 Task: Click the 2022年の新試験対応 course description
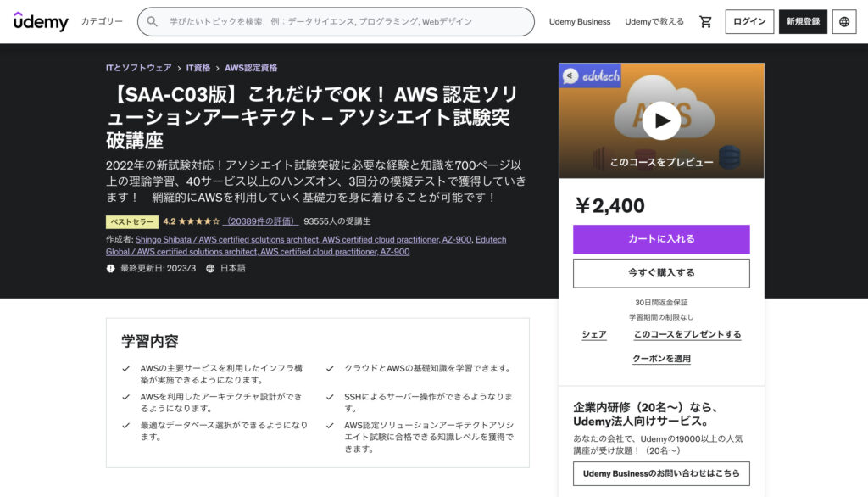(x=316, y=181)
